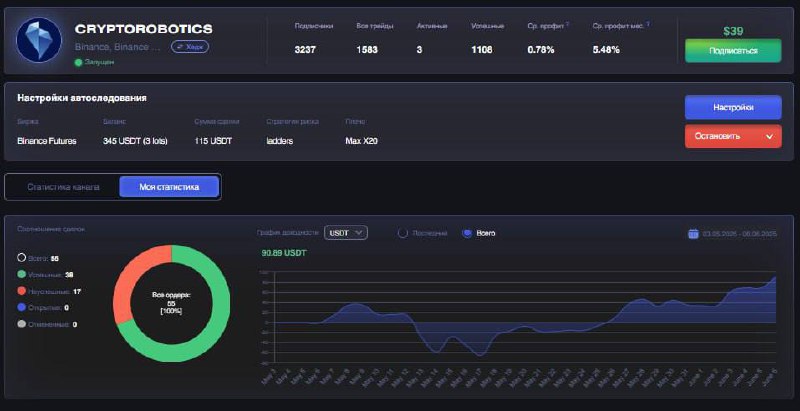Toggle the green successful trades legend
Screen dimensions: 800x411
[21, 274]
